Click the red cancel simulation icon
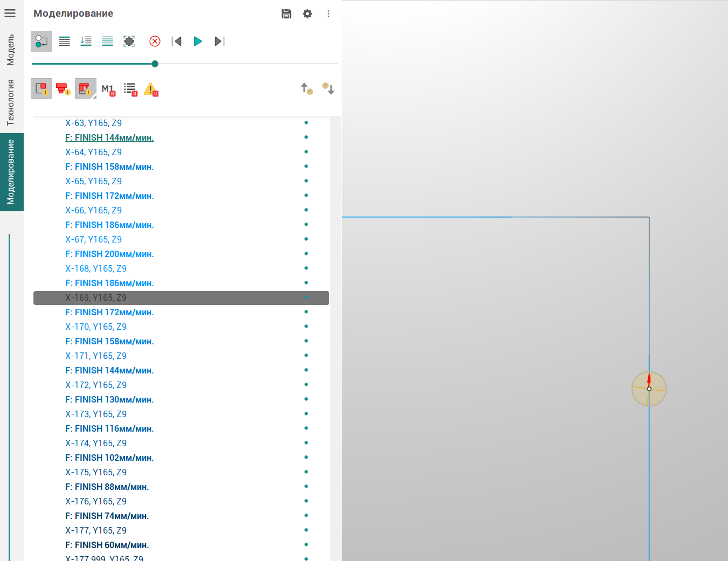The height and width of the screenshot is (561, 728). point(155,41)
